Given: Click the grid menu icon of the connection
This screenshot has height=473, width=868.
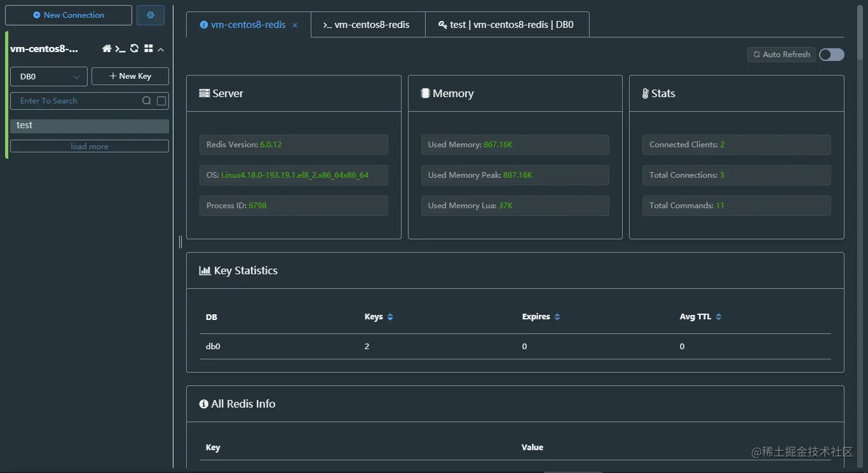Looking at the screenshot, I should coord(149,49).
